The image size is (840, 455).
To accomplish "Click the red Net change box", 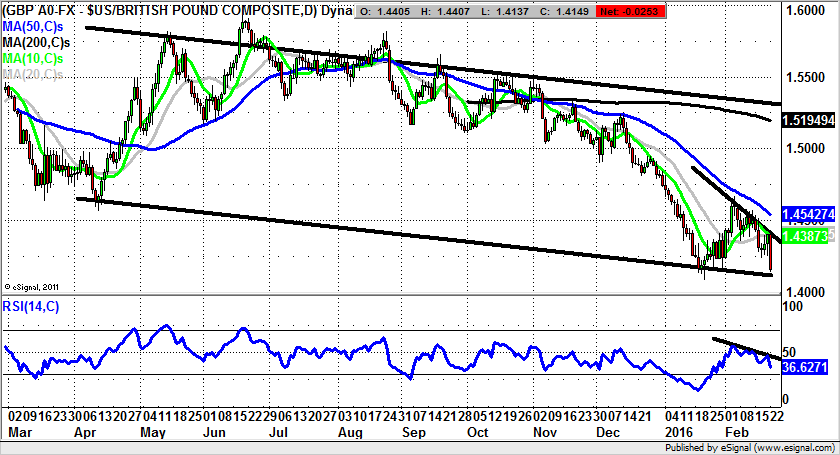I will (x=622, y=9).
